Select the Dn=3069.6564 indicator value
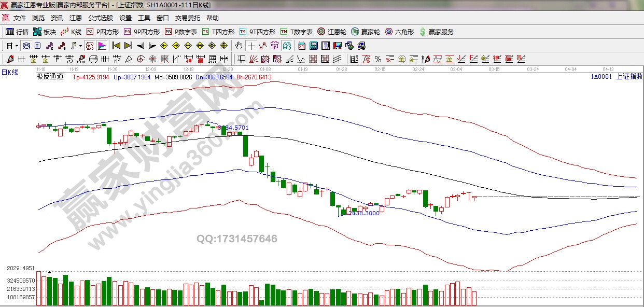 tap(214, 77)
